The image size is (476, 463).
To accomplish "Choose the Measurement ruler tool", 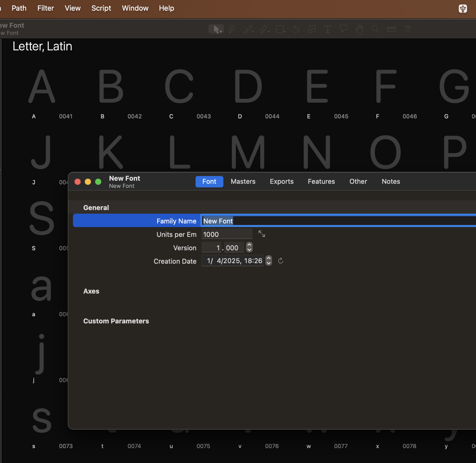I will click(391, 29).
